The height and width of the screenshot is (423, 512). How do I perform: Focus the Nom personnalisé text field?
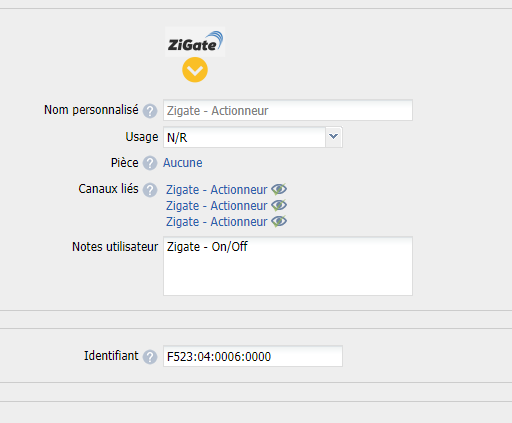[288, 110]
